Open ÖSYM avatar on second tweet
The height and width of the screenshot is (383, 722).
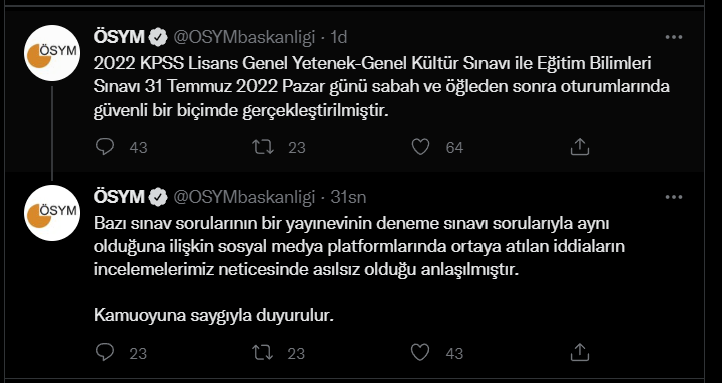coord(52,213)
